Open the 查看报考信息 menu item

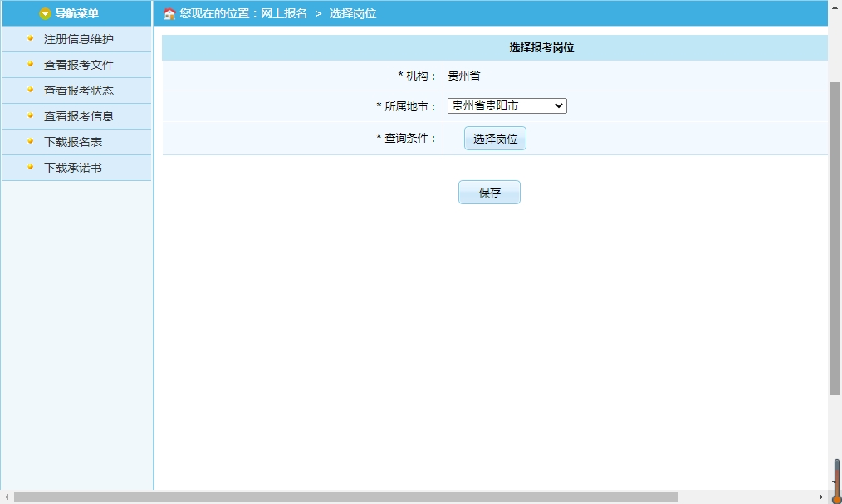pyautogui.click(x=79, y=116)
